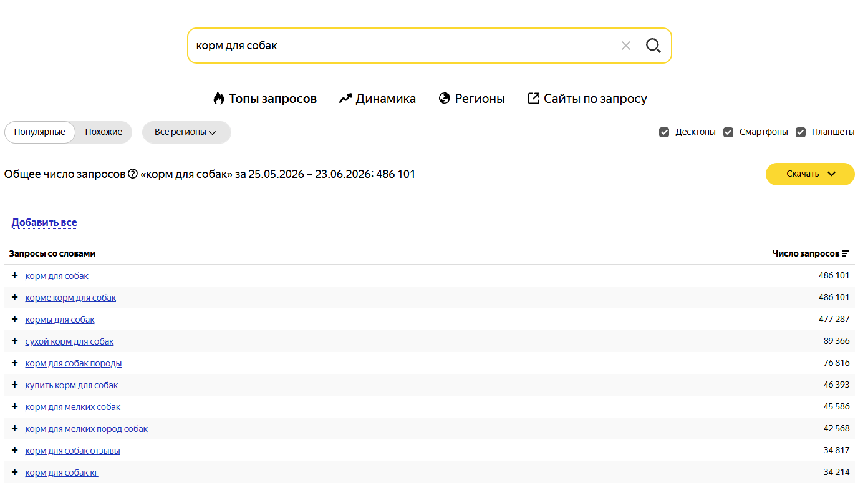Click the value 46 393
Image resolution: width=868 pixels, height=485 pixels.
(x=836, y=385)
